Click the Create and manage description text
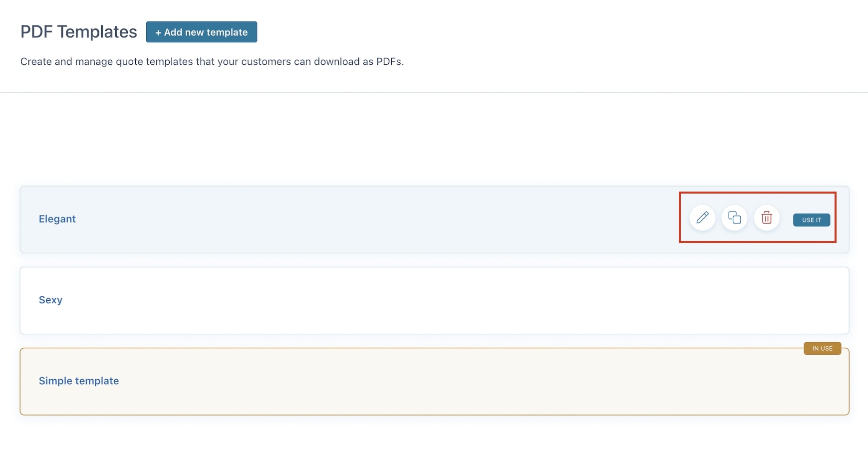 coord(212,61)
